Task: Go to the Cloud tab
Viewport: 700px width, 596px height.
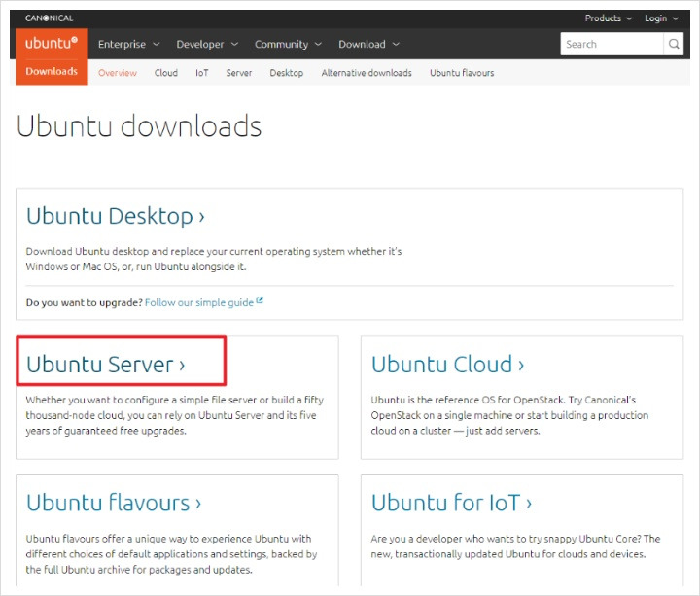Action: click(165, 73)
